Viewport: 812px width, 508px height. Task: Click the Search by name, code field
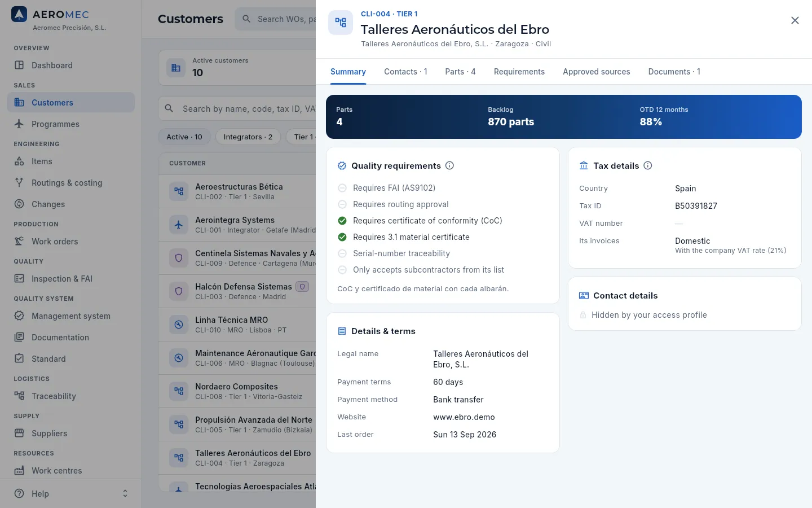237,108
